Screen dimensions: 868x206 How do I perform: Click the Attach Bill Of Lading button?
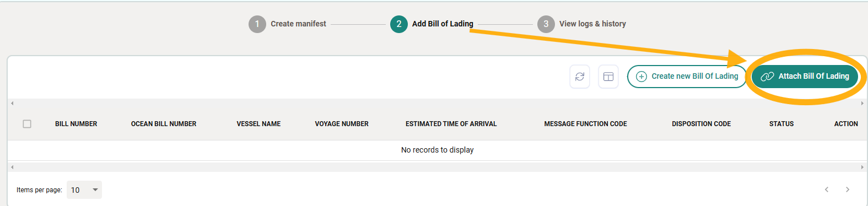[805, 77]
